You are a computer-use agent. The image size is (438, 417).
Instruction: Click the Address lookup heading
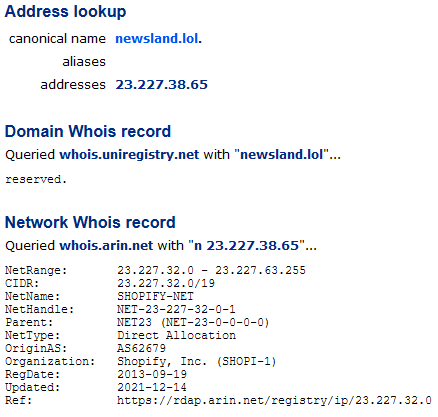click(x=66, y=12)
